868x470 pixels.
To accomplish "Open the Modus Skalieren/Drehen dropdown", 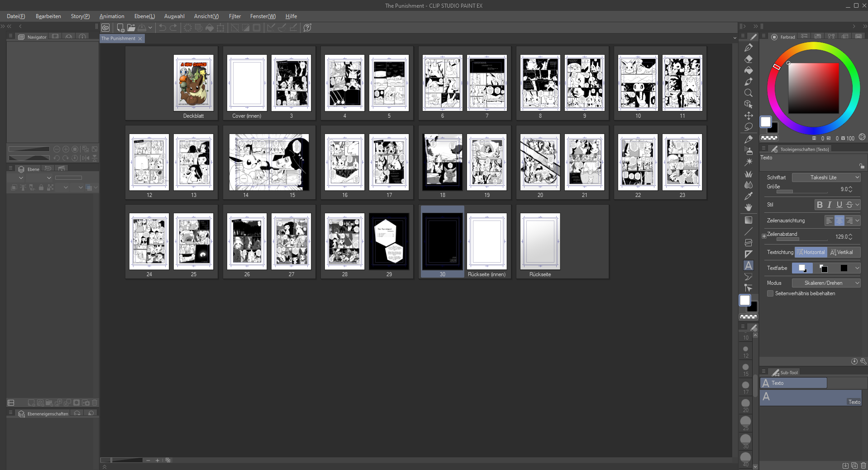I will (x=826, y=283).
